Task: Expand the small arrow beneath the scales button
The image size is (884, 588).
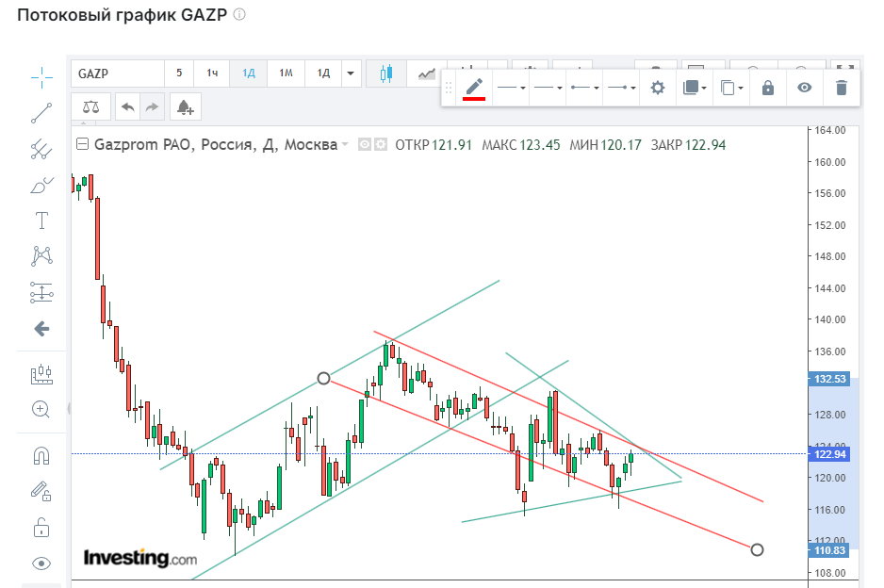Action: (84, 122)
